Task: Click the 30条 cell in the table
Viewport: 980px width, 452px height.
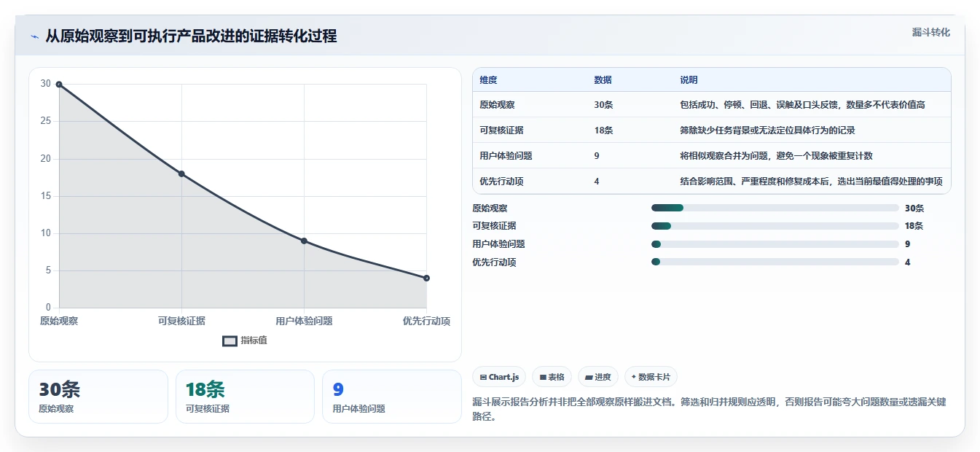Action: coord(603,105)
